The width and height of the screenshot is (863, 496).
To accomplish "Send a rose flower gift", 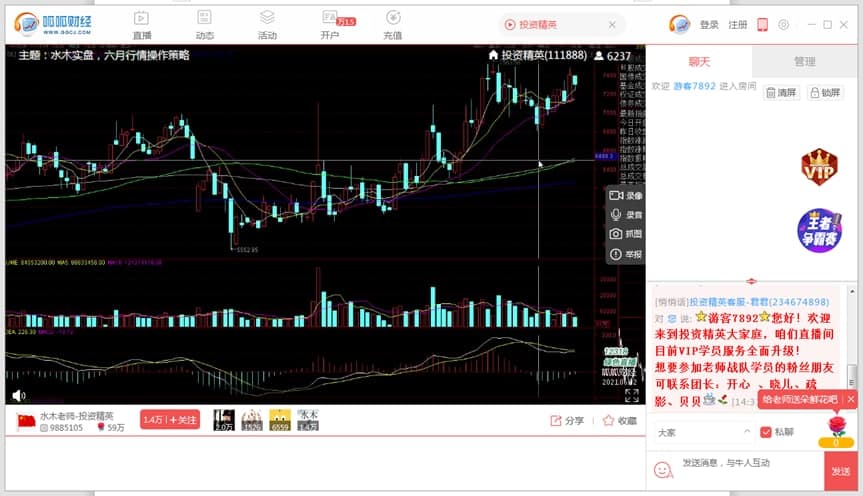I will click(x=836, y=430).
